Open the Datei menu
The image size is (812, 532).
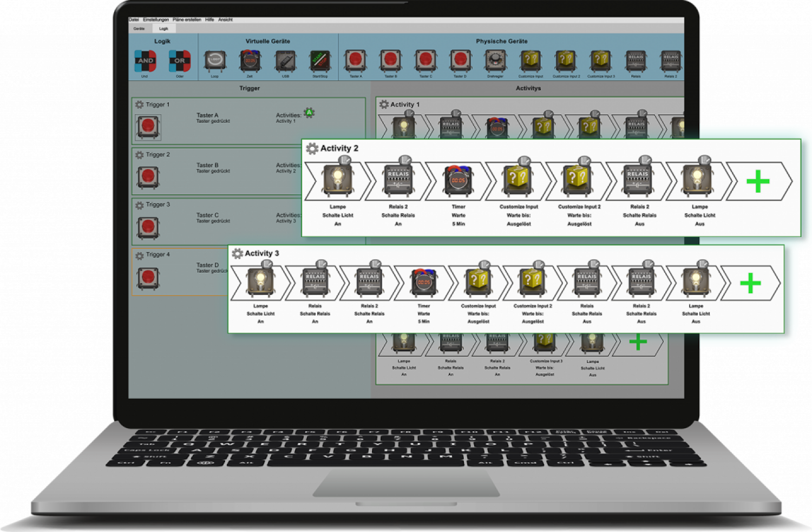(x=134, y=19)
